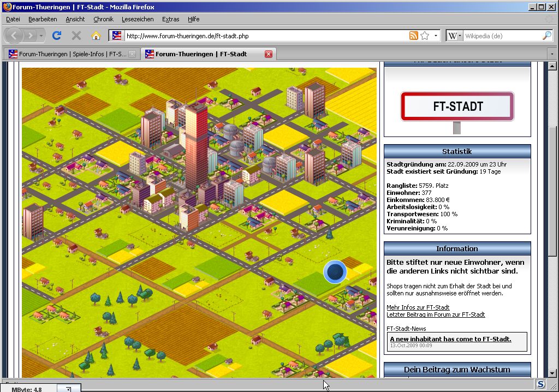Click the Information panel header

[457, 248]
